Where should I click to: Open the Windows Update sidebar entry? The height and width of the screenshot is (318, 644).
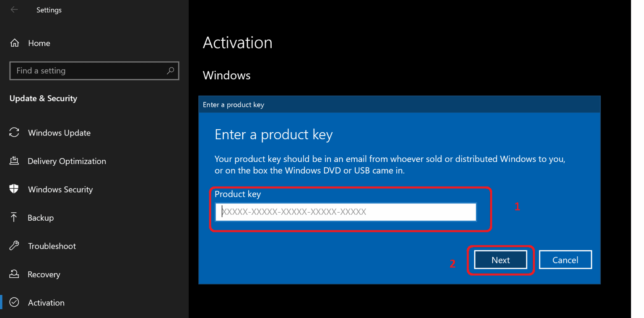pos(59,133)
